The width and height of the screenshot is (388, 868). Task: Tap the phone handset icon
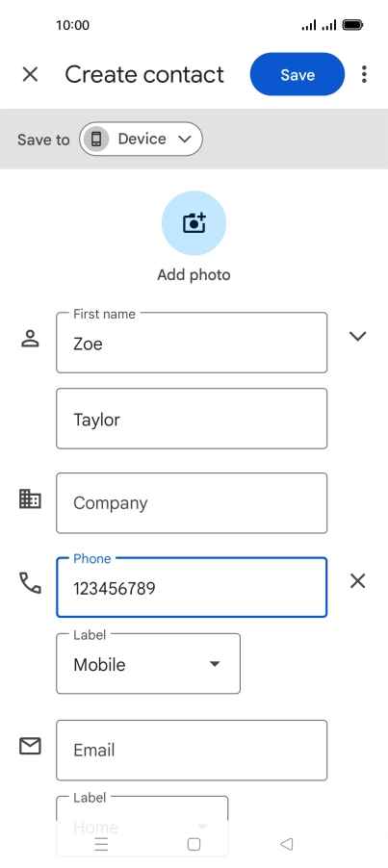tap(30, 583)
